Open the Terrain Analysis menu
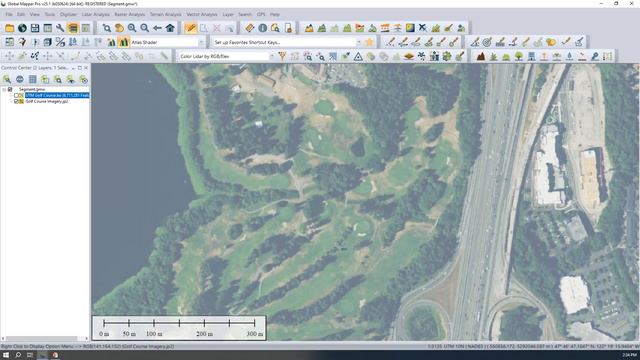The width and height of the screenshot is (640, 360). pos(165,14)
